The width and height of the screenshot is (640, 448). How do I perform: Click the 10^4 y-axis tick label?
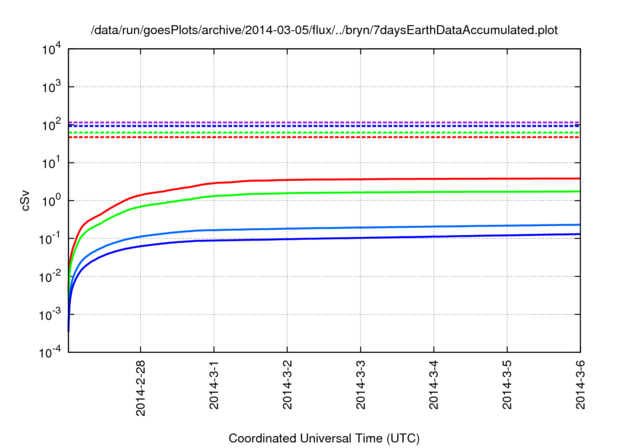click(x=51, y=49)
